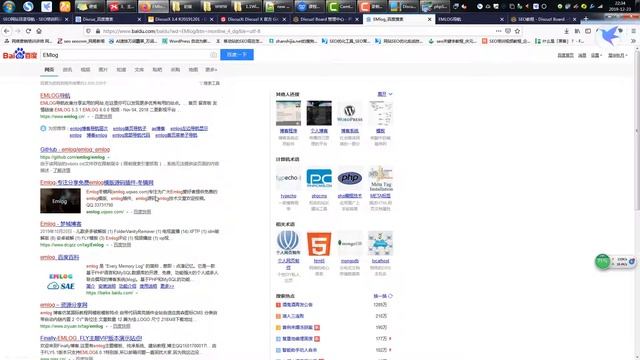
Task: Click the mongodb thumbnail
Action: tap(350, 243)
